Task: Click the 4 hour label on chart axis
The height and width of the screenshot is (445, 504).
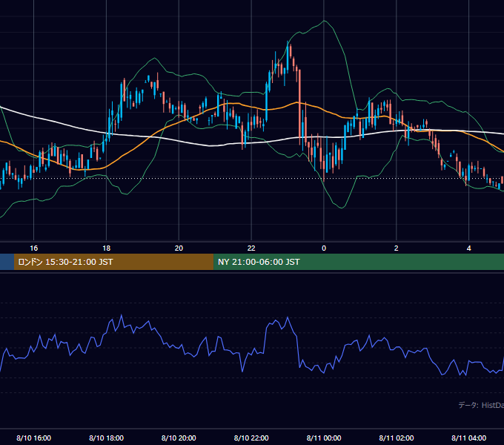Action: pyautogui.click(x=469, y=248)
